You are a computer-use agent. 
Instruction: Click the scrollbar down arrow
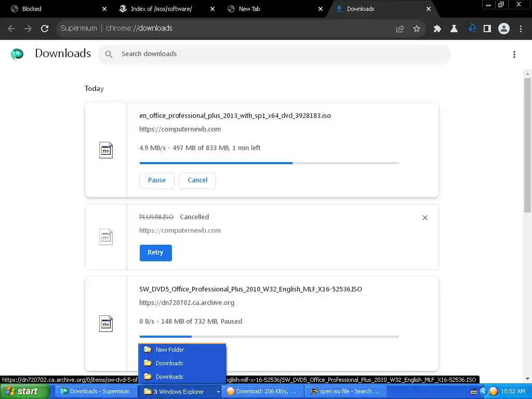[527, 379]
